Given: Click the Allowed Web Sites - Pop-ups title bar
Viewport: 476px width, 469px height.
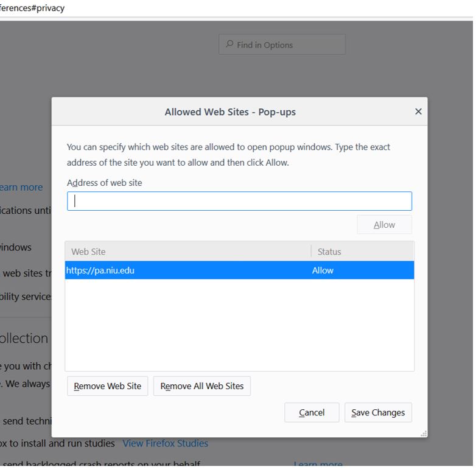Looking at the screenshot, I should [x=230, y=111].
